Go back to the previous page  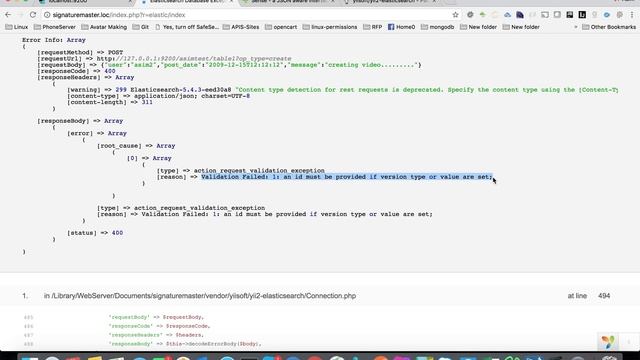coord(8,15)
